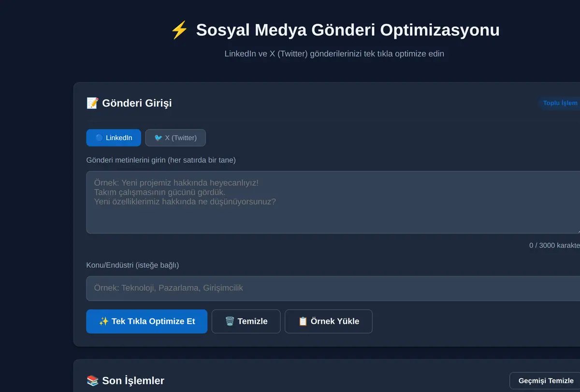Click the memo icon beside Gönderi Girişi
580x392 pixels.
pyautogui.click(x=92, y=103)
